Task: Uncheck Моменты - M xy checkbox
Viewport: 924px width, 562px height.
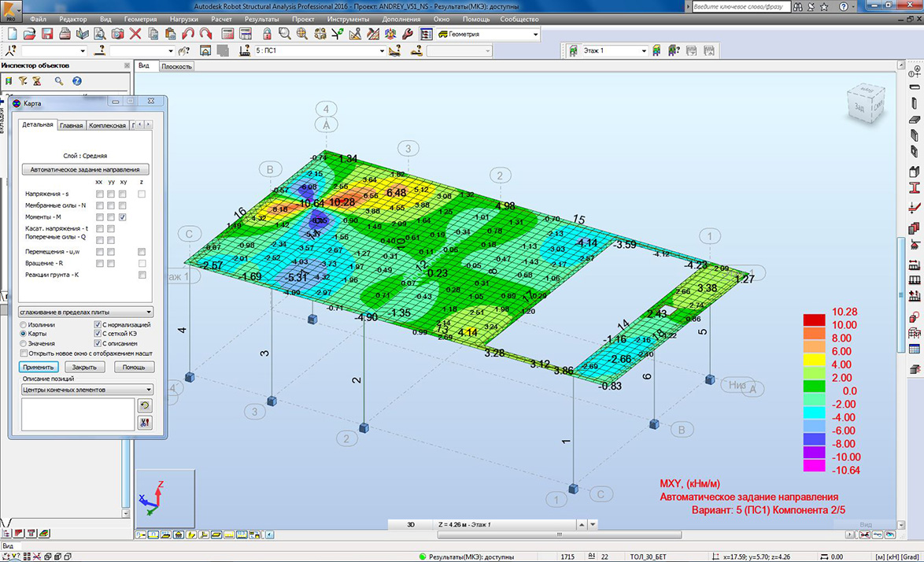Action: coord(123,216)
